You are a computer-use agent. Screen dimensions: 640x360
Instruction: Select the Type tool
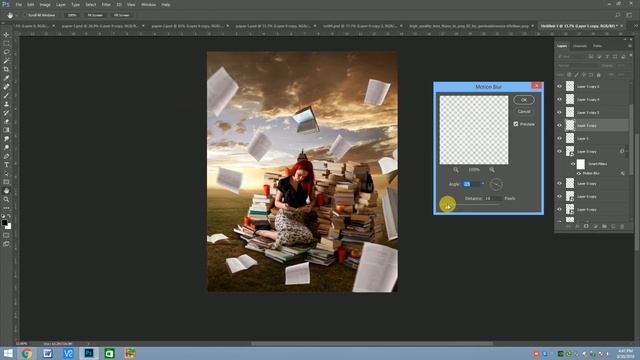tap(6, 165)
